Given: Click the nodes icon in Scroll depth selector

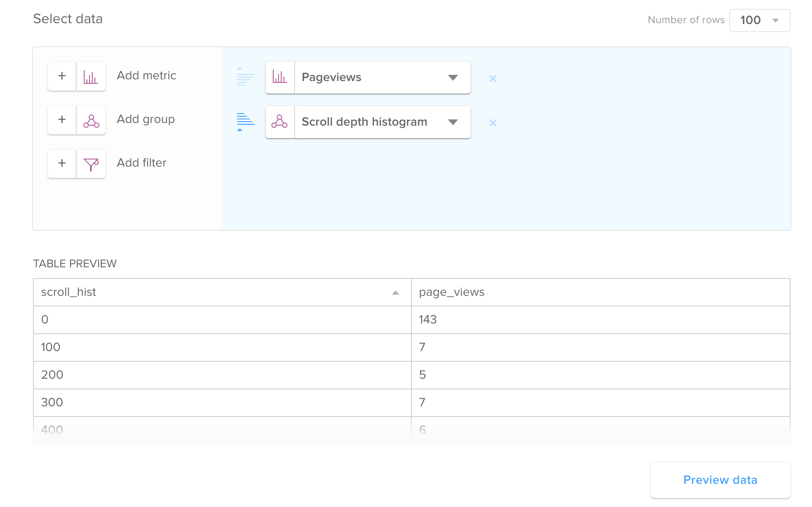Looking at the screenshot, I should [x=280, y=122].
